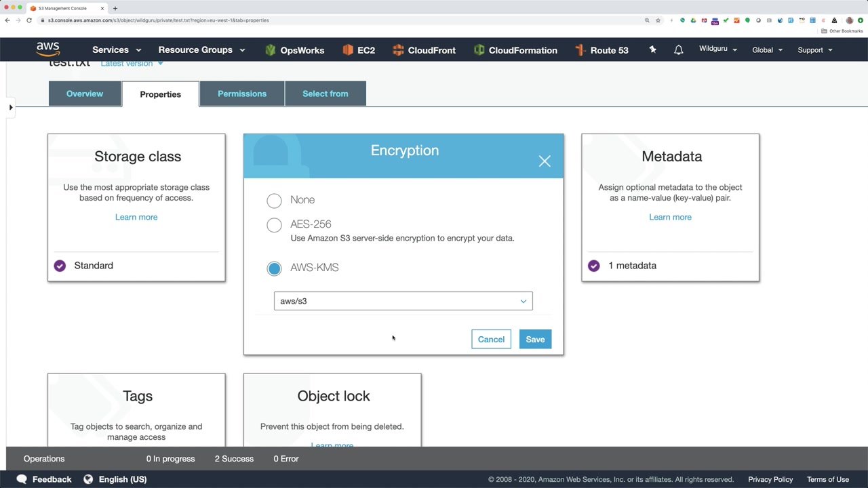
Task: Open the Latest version dropdown
Action: point(132,64)
